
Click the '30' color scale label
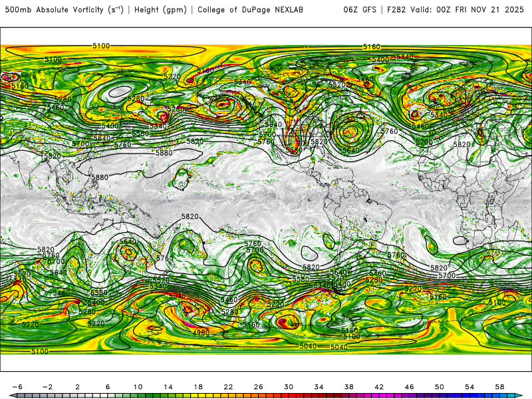click(289, 387)
